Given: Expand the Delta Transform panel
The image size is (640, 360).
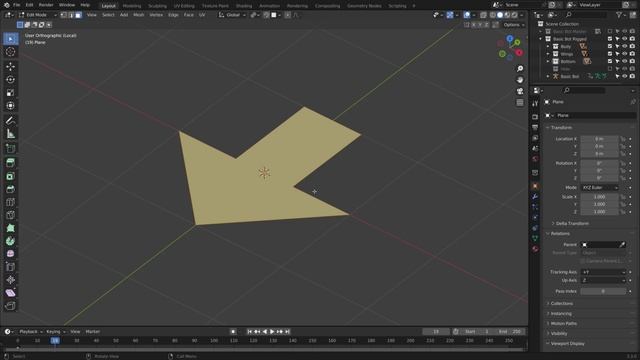Looking at the screenshot, I should coord(571,224).
